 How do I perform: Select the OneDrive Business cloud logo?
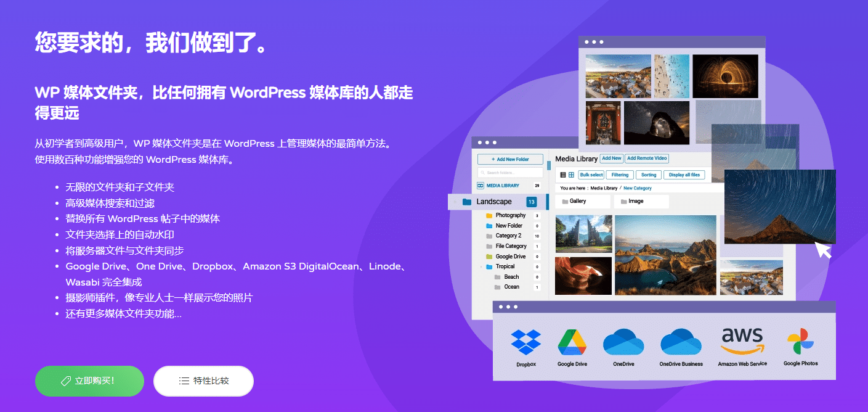[681, 343]
